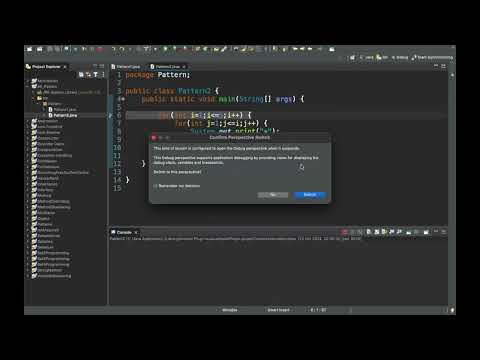Click the red Terminate icon in main toolbar
480x360 pixels.
(x=100, y=49)
